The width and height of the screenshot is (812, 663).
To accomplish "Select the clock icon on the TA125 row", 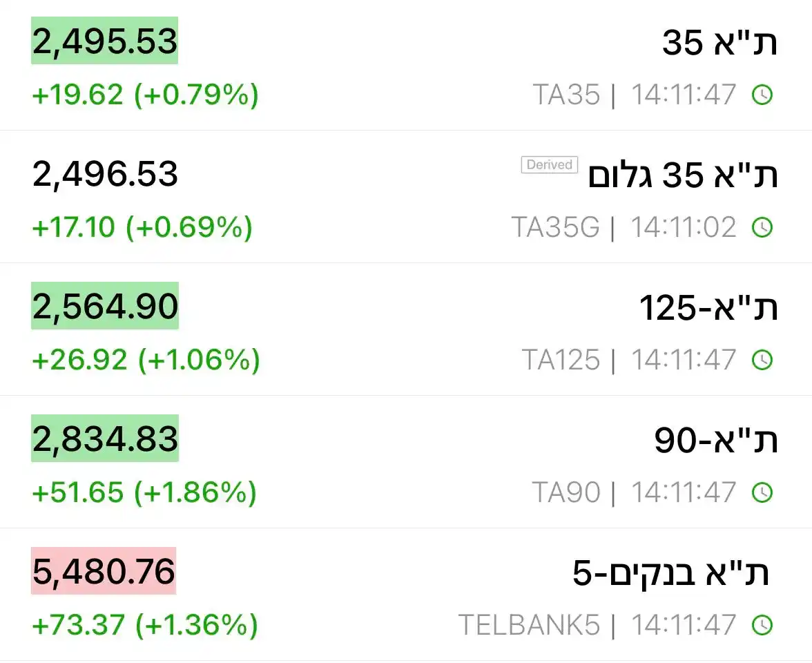I will (762, 360).
